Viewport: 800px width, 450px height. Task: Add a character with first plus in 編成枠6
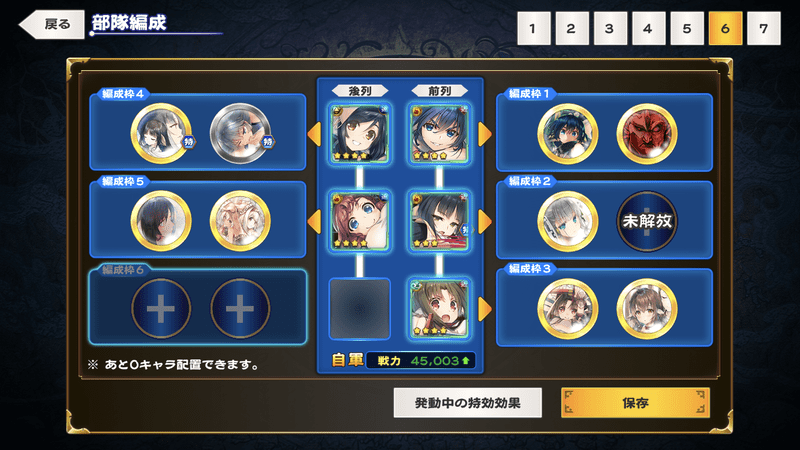(x=161, y=309)
